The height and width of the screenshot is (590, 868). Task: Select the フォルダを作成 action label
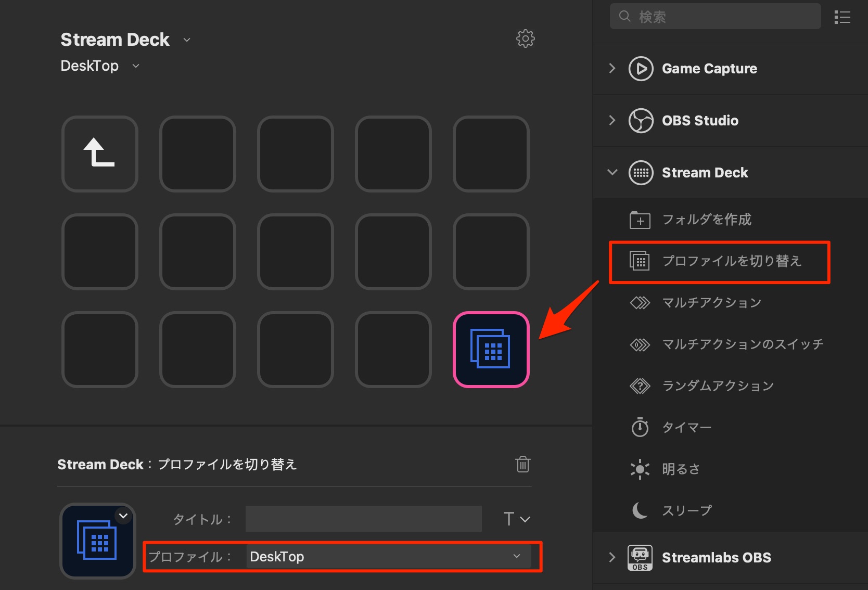click(707, 220)
